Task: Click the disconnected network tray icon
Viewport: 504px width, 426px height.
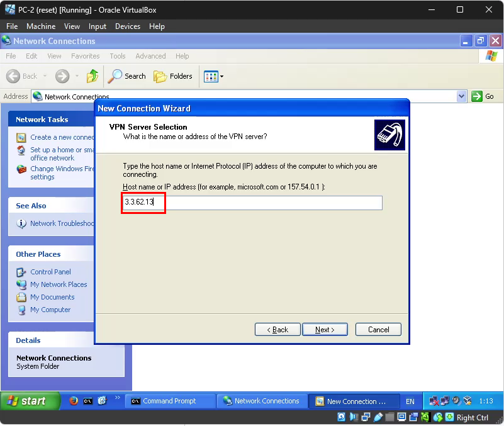Action: pyautogui.click(x=434, y=401)
